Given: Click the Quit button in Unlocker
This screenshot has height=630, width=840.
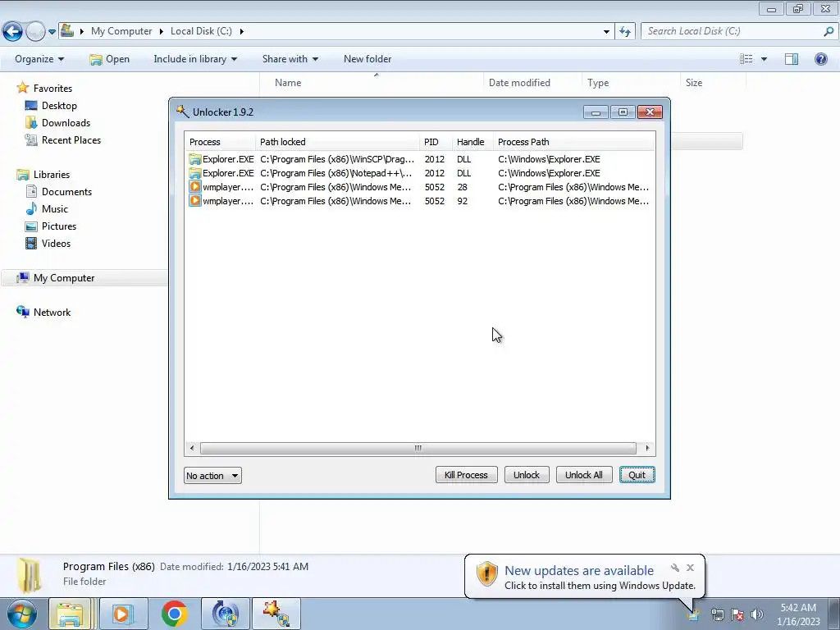Looking at the screenshot, I should coord(637,475).
